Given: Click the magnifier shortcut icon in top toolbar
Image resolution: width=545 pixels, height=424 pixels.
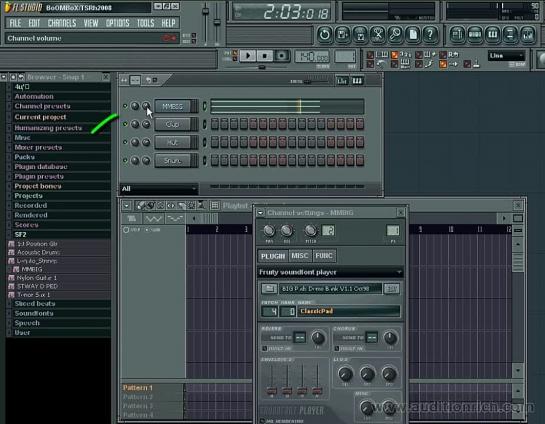Looking at the screenshot, I should tap(395, 34).
